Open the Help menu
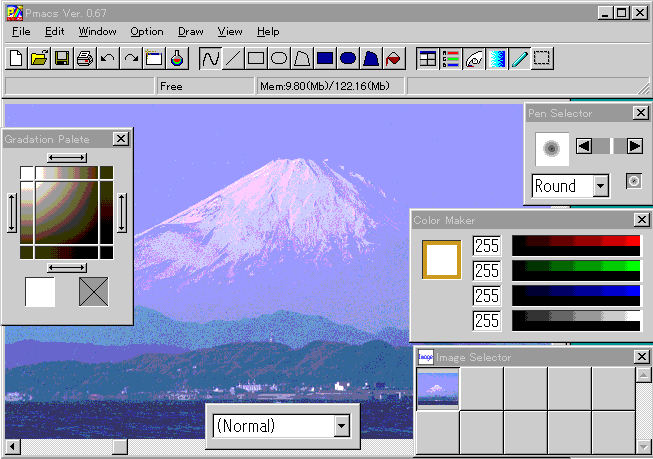Viewport: 653px width, 459px height. click(268, 32)
